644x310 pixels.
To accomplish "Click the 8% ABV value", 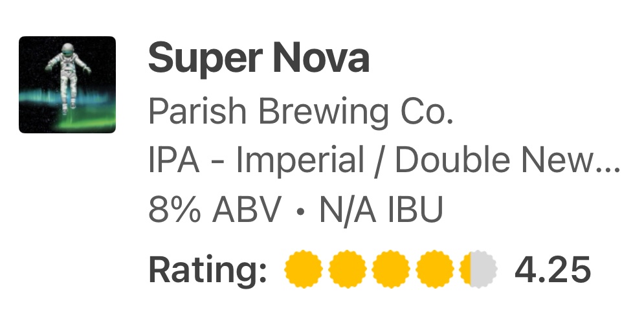I will point(216,210).
